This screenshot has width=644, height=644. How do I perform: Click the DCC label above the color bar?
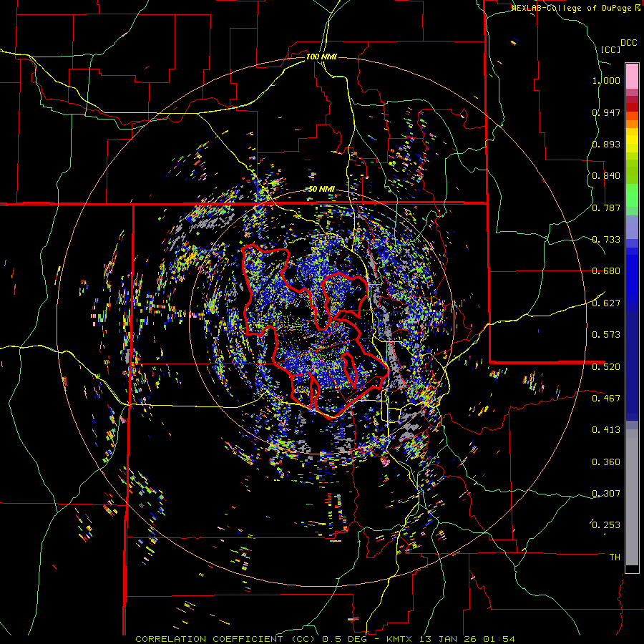pos(629,43)
